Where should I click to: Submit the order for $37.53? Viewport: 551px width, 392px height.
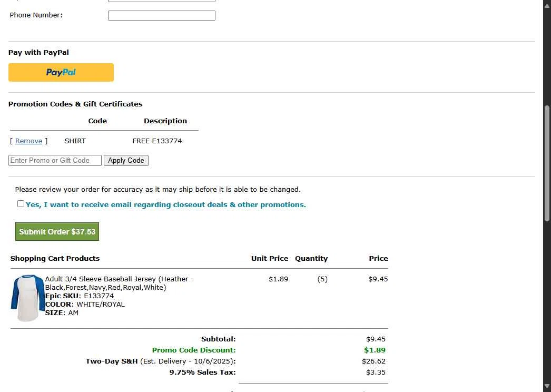(57, 232)
